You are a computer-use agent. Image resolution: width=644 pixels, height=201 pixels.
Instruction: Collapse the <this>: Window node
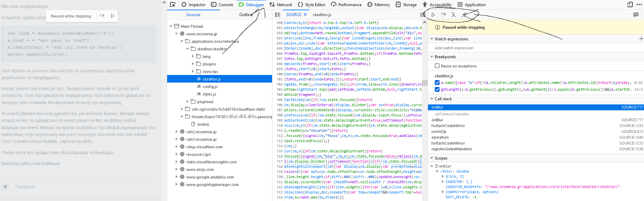(437, 171)
